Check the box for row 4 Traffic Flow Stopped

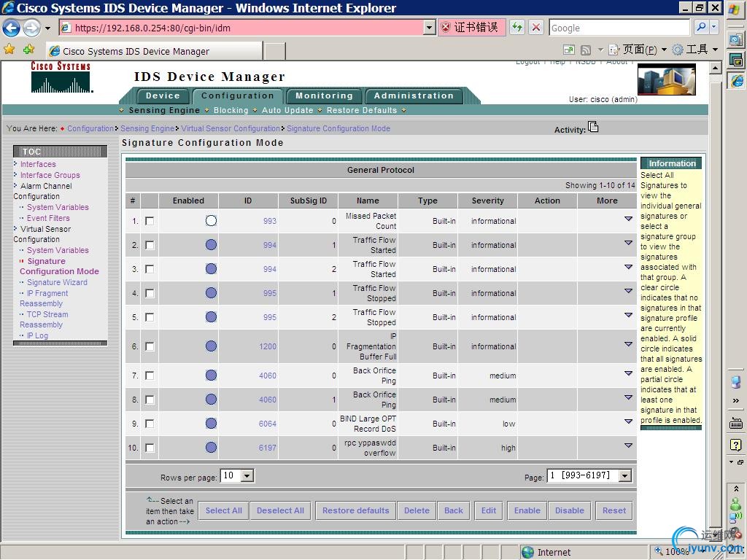150,293
